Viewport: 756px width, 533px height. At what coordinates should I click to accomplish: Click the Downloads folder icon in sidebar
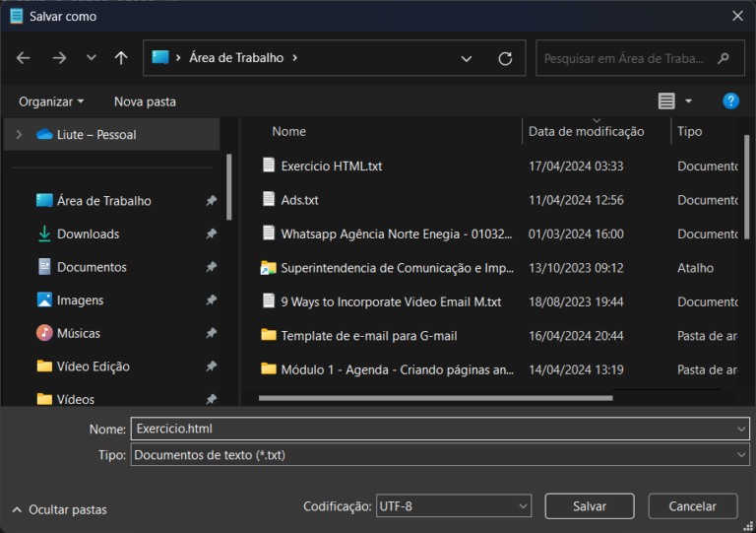click(44, 234)
